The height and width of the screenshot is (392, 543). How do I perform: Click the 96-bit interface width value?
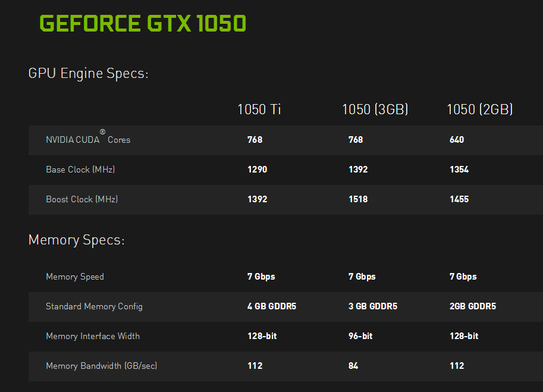(x=360, y=336)
